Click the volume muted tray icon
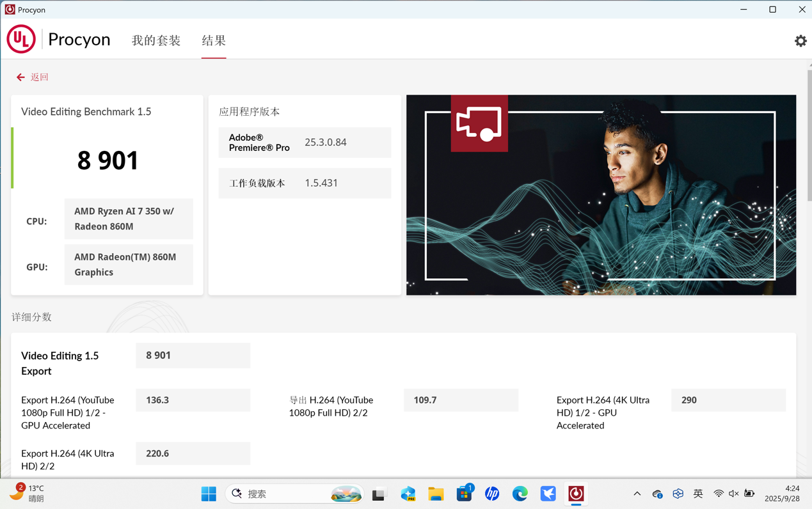 coord(734,494)
